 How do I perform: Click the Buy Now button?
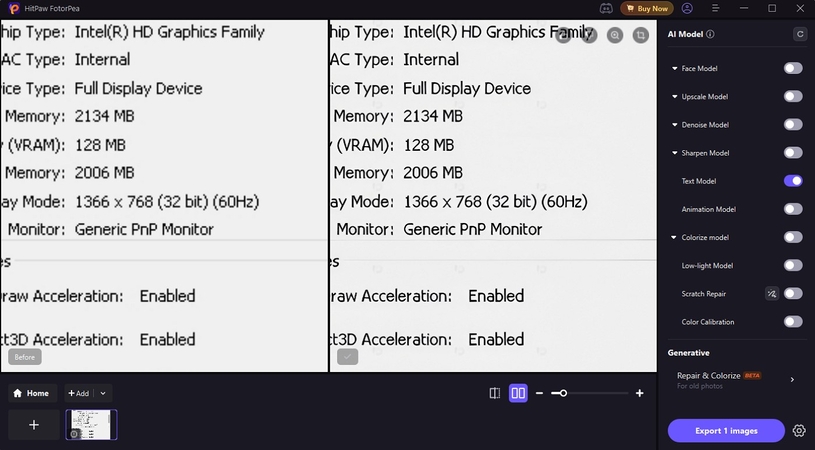tap(647, 8)
